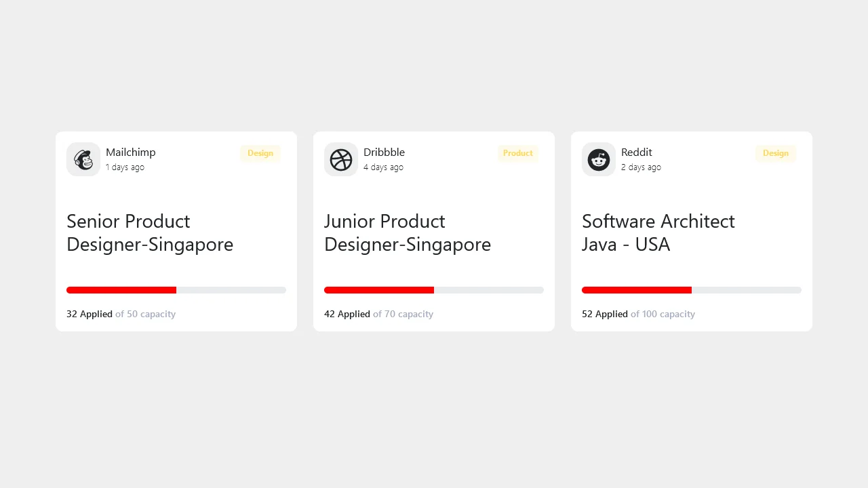Click the Design badge on Reddit card

(x=775, y=153)
